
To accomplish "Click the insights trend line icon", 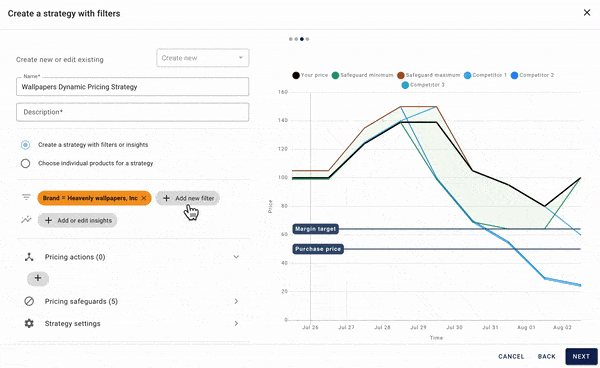I will coord(26,220).
